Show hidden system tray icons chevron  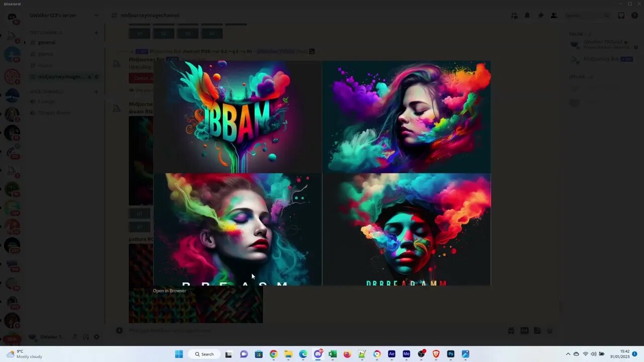tap(568, 354)
